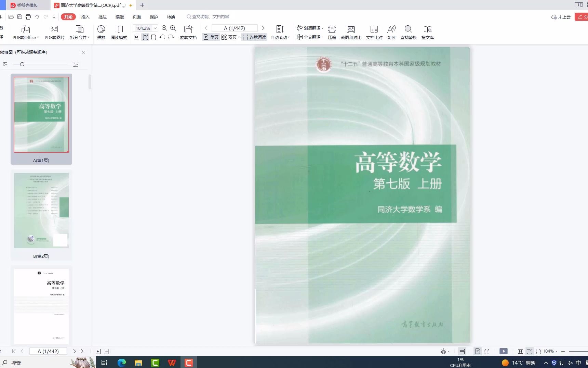Click the redo arrow
The height and width of the screenshot is (368, 588).
[45, 17]
